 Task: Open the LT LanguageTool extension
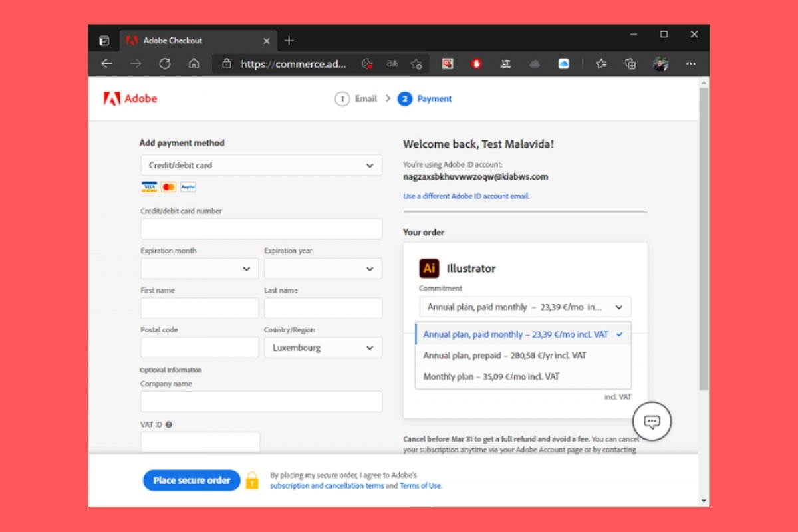[x=505, y=64]
